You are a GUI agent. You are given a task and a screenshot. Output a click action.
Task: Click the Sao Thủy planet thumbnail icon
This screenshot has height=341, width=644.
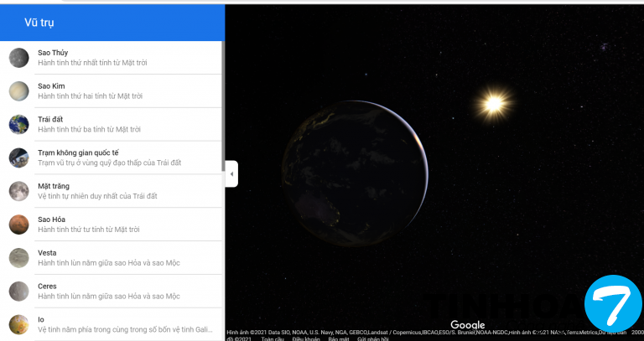(18, 58)
